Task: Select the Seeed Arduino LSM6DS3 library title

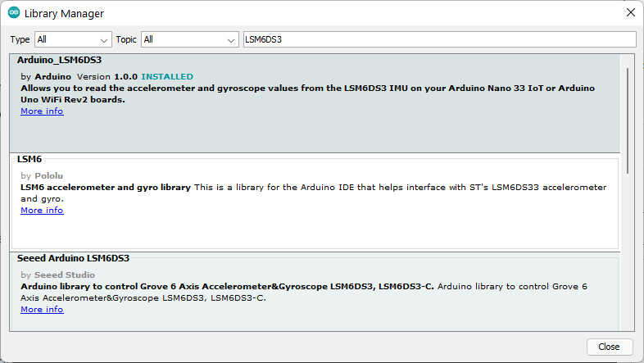Action: pyautogui.click(x=73, y=258)
